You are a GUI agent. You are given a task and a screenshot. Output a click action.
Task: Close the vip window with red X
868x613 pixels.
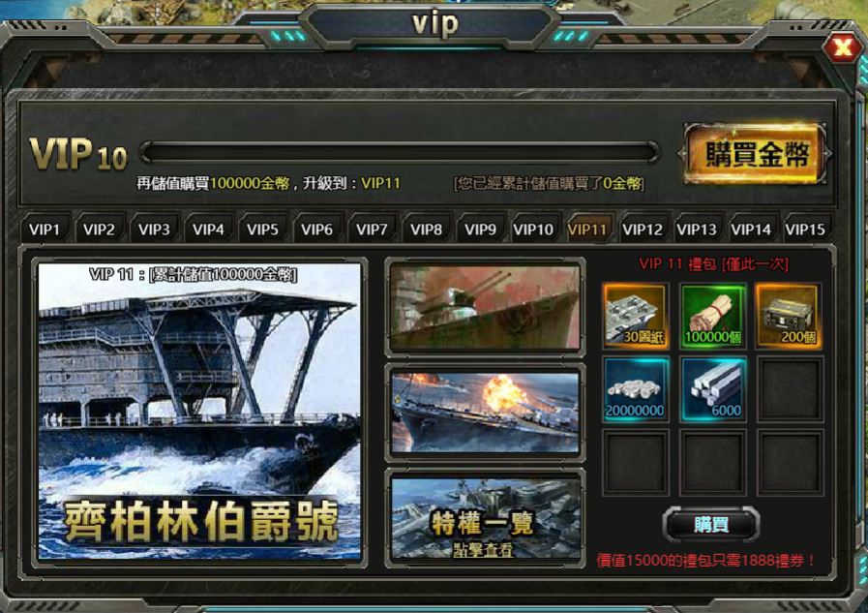[842, 47]
